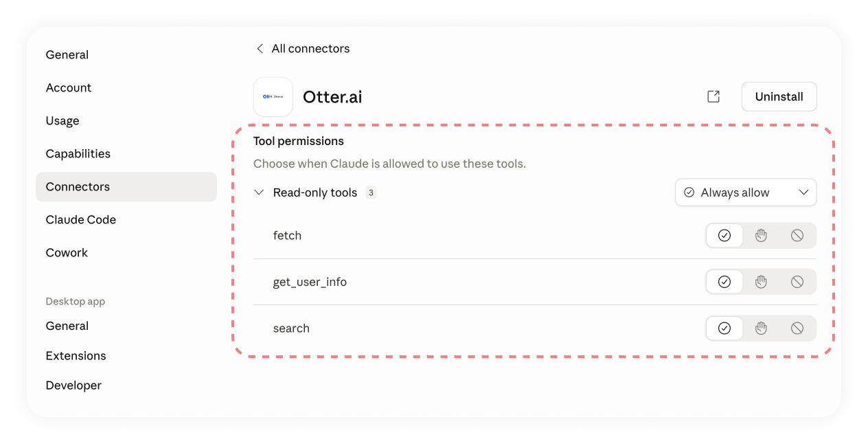The height and width of the screenshot is (444, 868).
Task: Block get_user_info with the ban icon
Action: coord(797,282)
